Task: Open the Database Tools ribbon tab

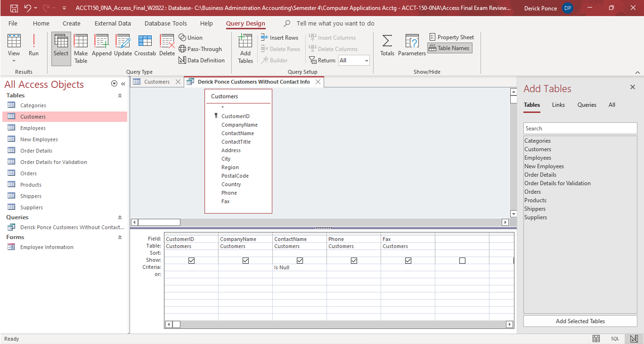Action: (x=165, y=23)
